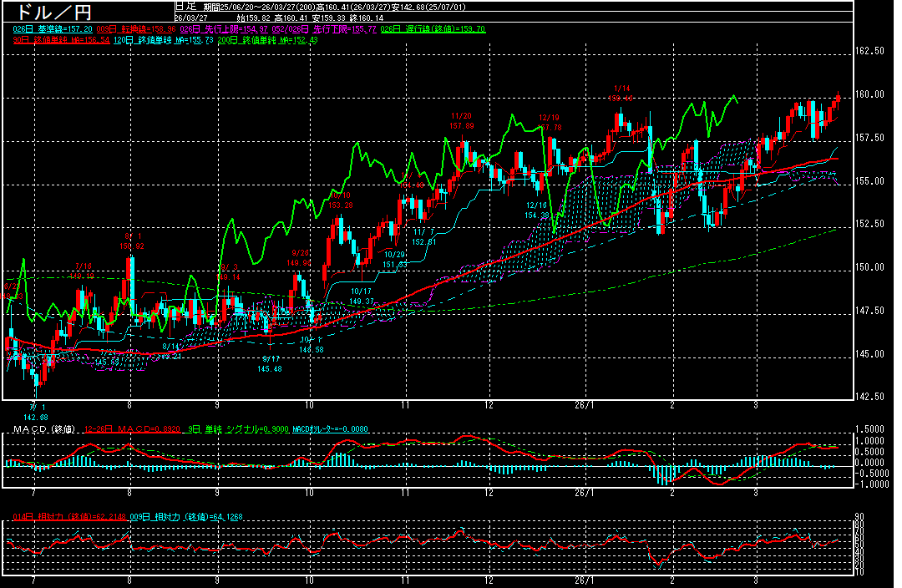Click the 7/1 low marker at 142.68
902x588 pixels.
35,411
